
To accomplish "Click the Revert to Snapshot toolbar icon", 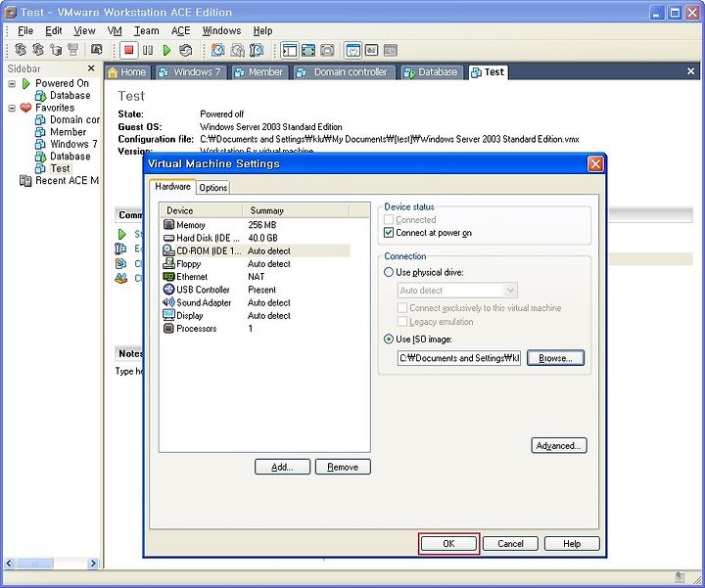I will point(237,50).
